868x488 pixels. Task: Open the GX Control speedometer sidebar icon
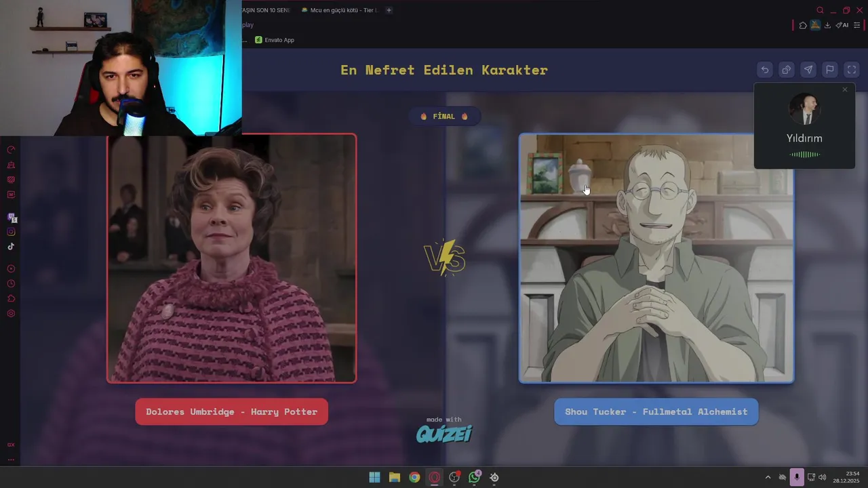click(11, 150)
